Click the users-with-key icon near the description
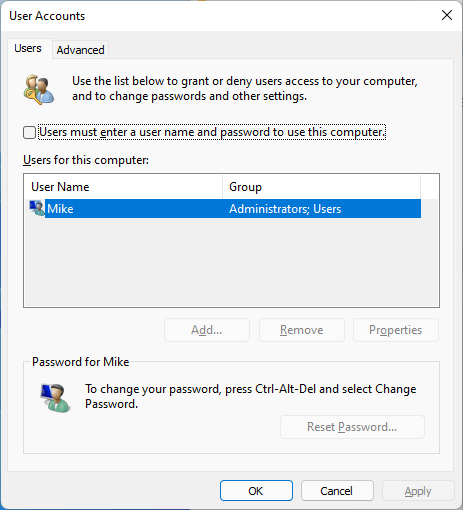 (x=39, y=89)
